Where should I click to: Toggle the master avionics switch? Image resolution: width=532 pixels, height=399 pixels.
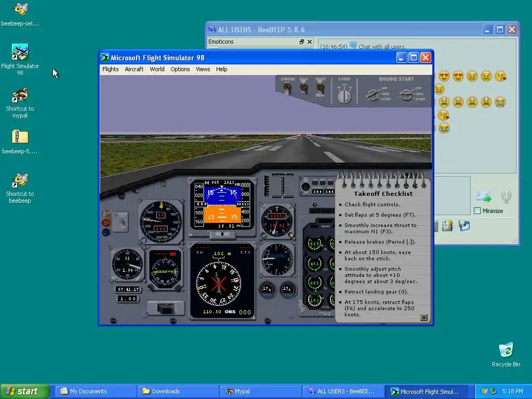coord(166,309)
